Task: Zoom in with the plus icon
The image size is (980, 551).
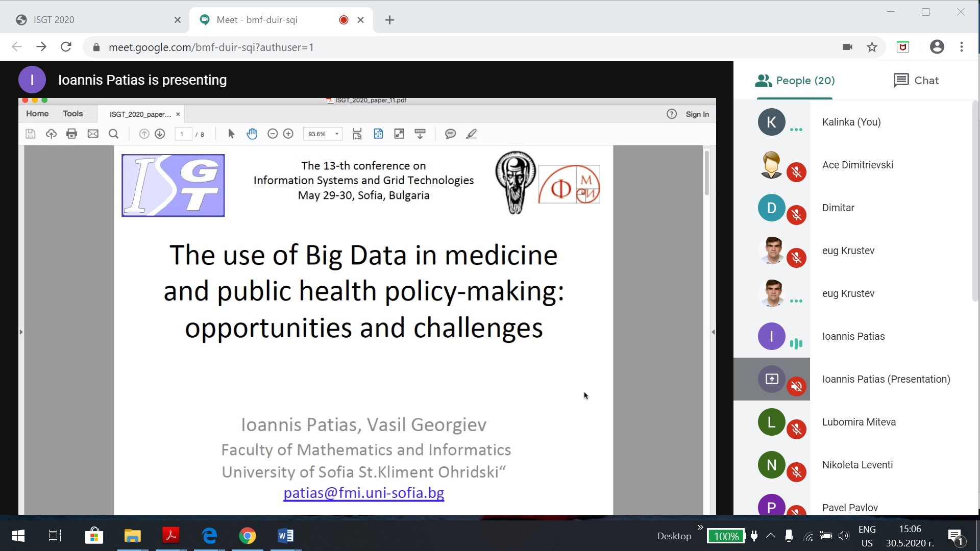Action: pos(288,134)
